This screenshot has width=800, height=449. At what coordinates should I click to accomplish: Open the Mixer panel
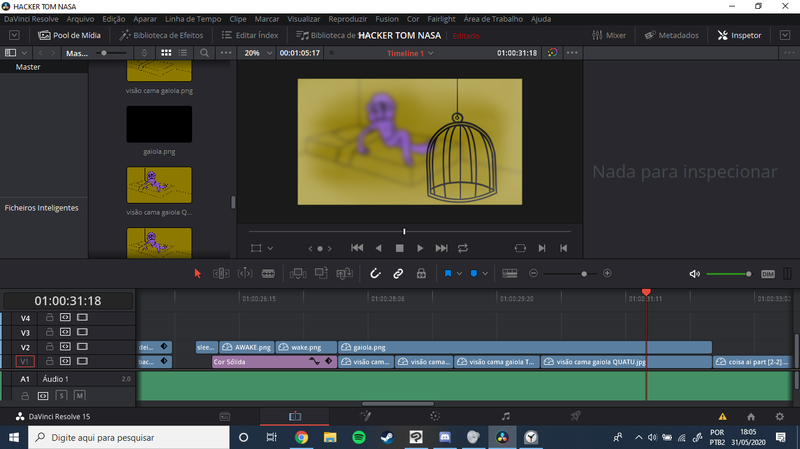pyautogui.click(x=609, y=35)
